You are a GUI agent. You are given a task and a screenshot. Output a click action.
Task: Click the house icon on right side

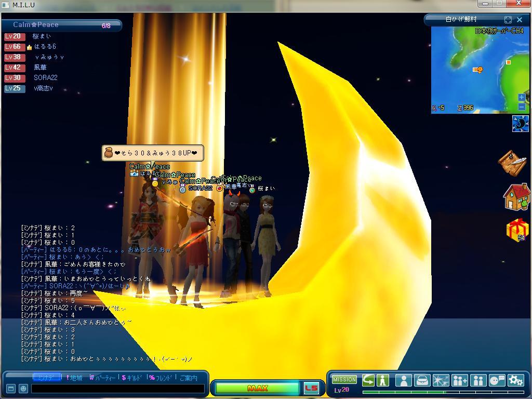(x=516, y=197)
